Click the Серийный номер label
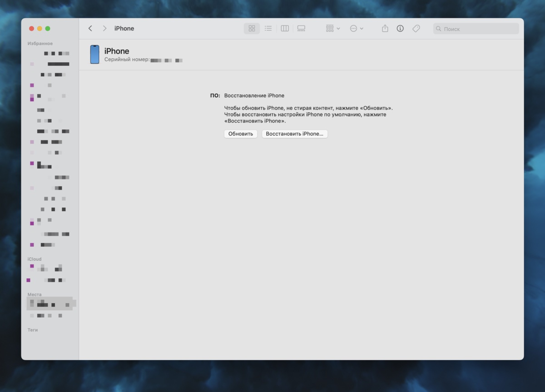This screenshot has width=545, height=392. [x=127, y=60]
